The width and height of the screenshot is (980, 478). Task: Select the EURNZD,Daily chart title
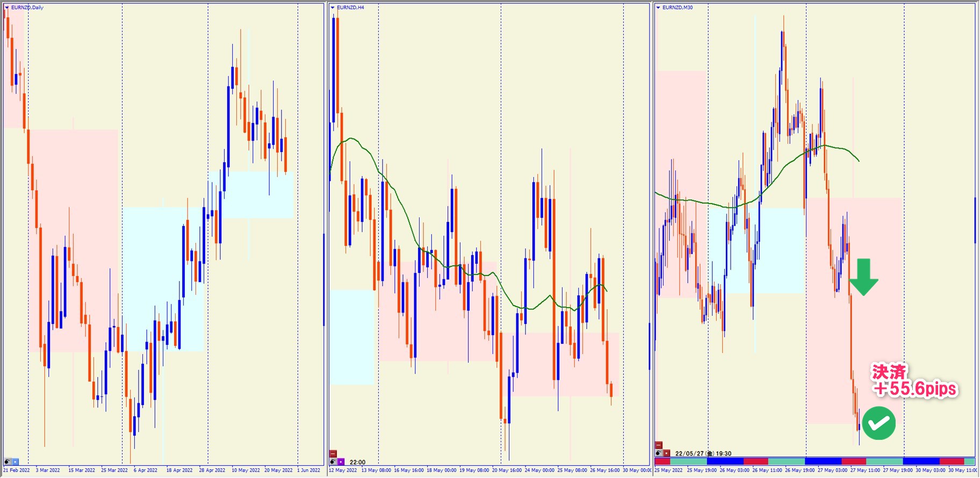[x=27, y=8]
